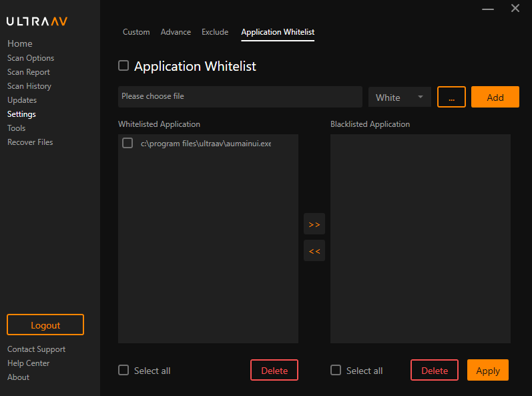Image resolution: width=532 pixels, height=396 pixels.
Task: Click the Add button
Action: click(495, 97)
